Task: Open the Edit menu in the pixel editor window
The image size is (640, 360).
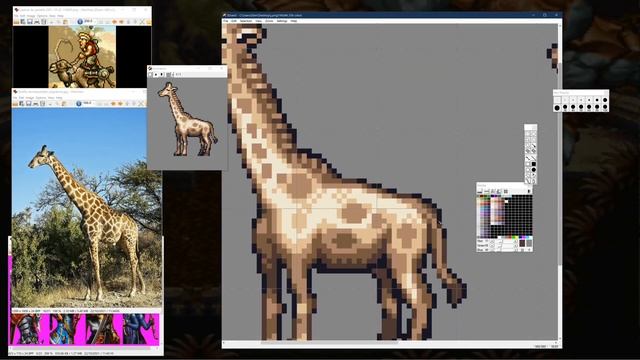Action: point(234,21)
